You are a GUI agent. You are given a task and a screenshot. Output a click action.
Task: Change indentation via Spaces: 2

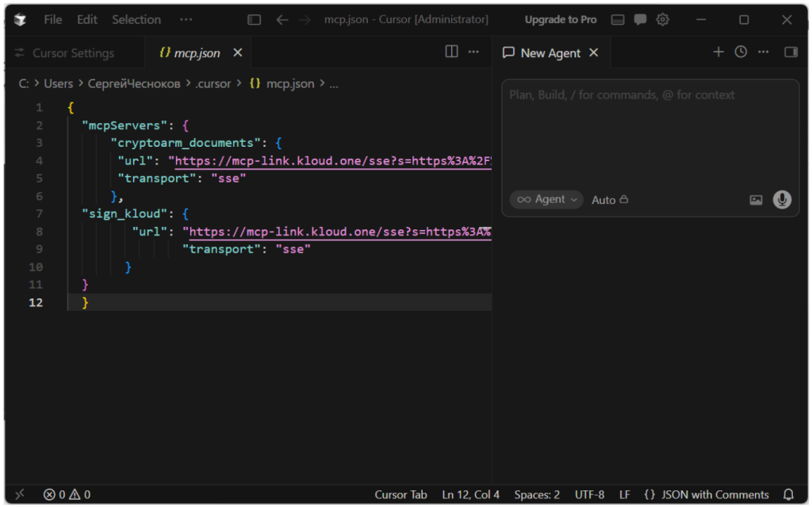pyautogui.click(x=537, y=494)
